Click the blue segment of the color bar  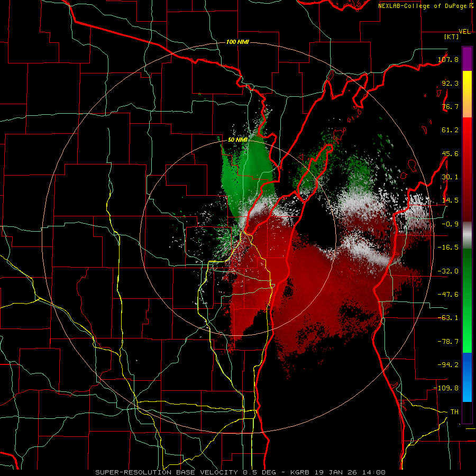click(467, 377)
